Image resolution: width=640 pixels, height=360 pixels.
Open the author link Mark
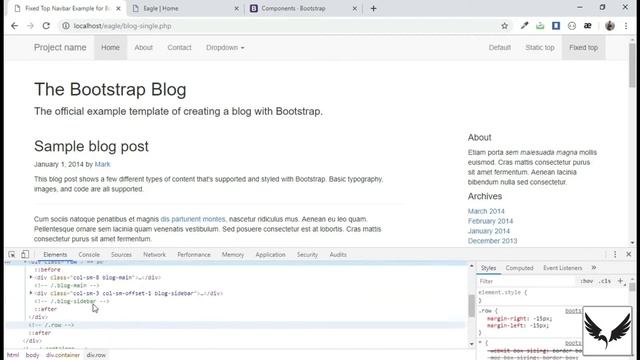click(x=102, y=164)
